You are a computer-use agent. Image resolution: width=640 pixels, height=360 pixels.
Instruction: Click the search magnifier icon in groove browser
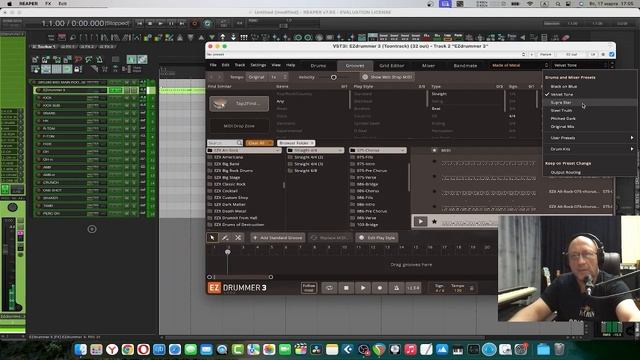tap(239, 143)
